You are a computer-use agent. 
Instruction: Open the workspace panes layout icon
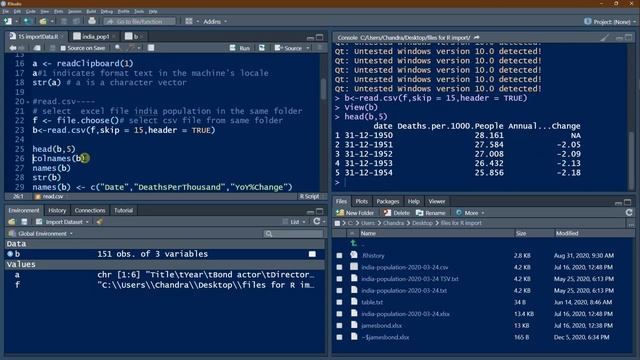[x=189, y=21]
